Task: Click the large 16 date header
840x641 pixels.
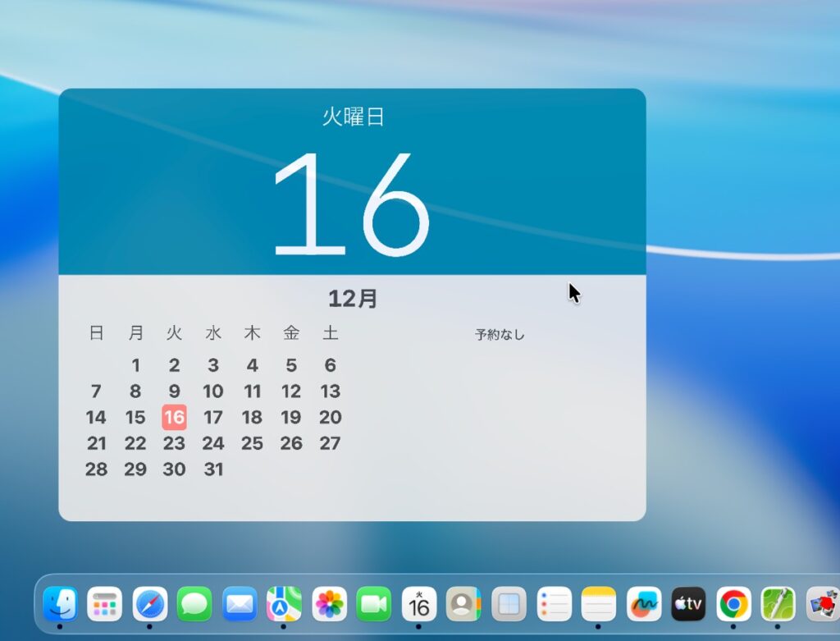Action: pyautogui.click(x=351, y=204)
